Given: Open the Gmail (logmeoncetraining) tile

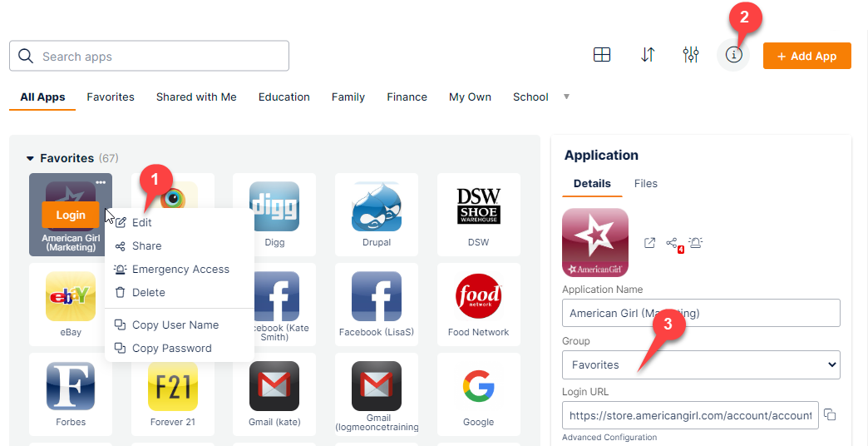Looking at the screenshot, I should [x=377, y=394].
